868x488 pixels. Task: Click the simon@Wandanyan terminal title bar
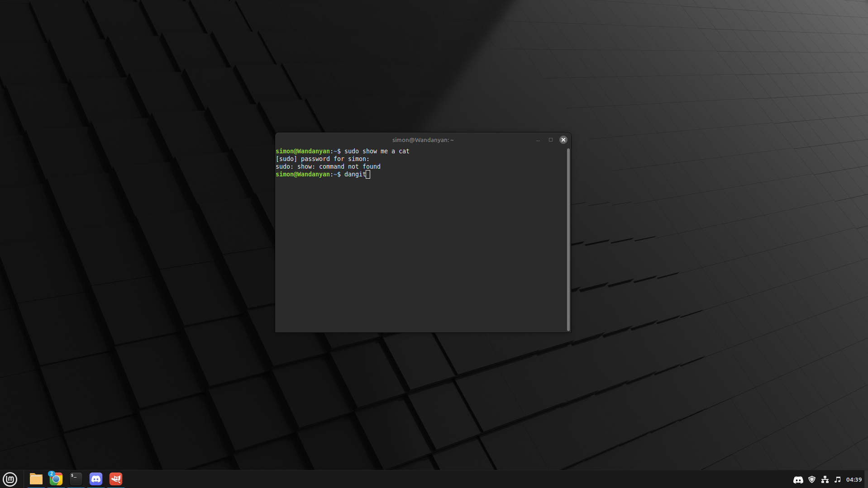[422, 140]
